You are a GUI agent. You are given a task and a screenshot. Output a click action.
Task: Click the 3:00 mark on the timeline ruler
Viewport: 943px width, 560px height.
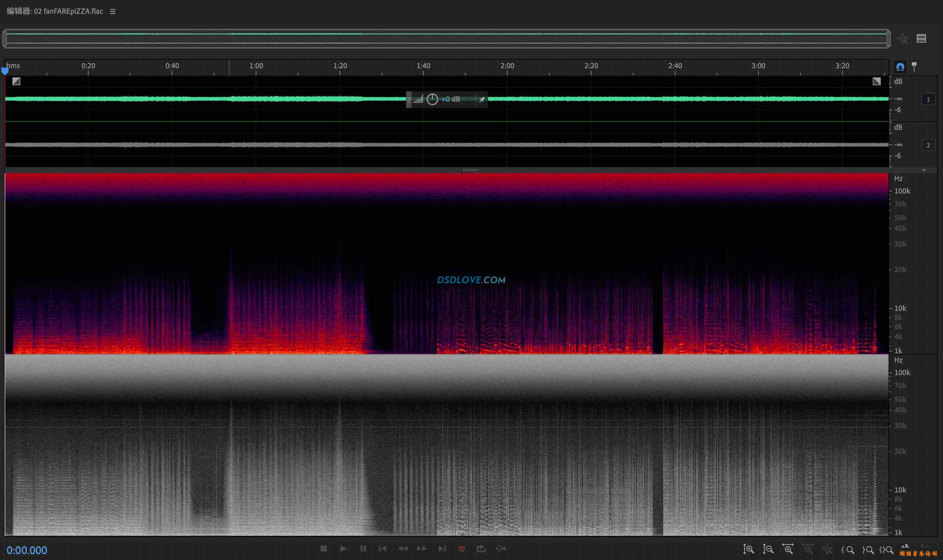click(x=758, y=66)
